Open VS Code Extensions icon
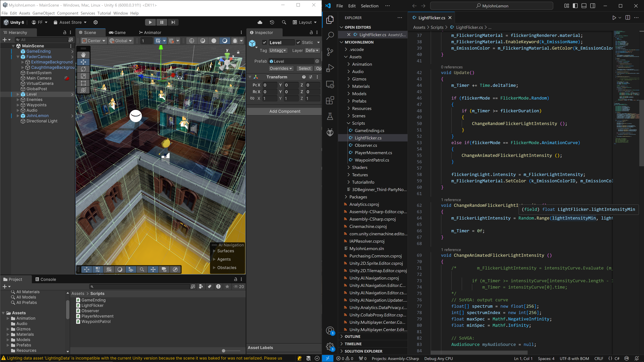Viewport: 644px width, 362px height. pos(330,100)
